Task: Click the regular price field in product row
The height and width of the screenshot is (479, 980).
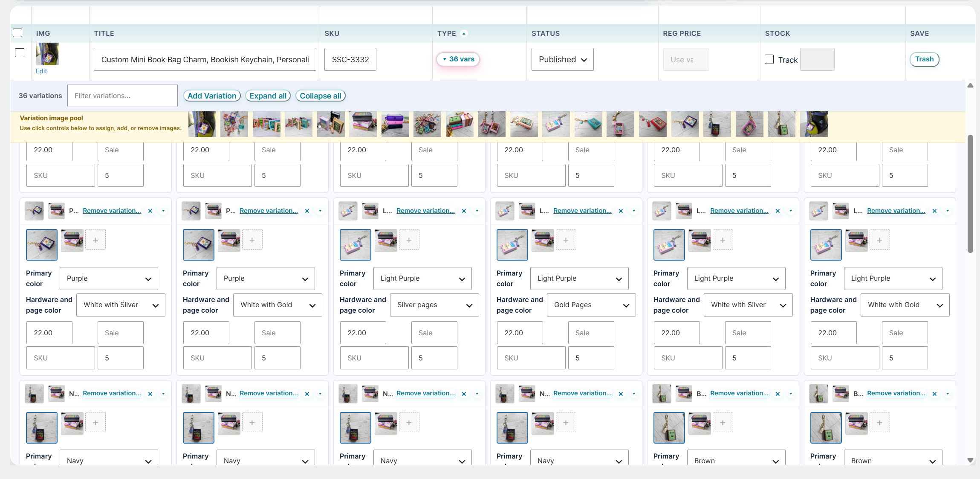Action: coord(686,59)
